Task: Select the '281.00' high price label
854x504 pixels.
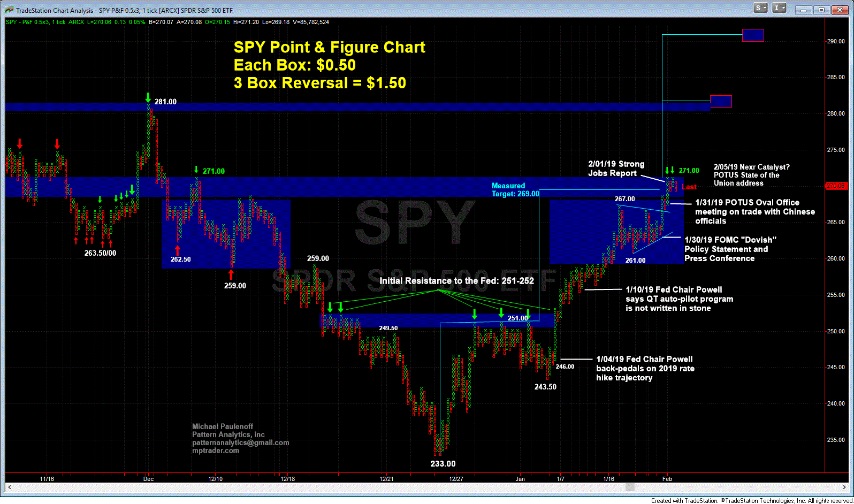Action: 165,102
